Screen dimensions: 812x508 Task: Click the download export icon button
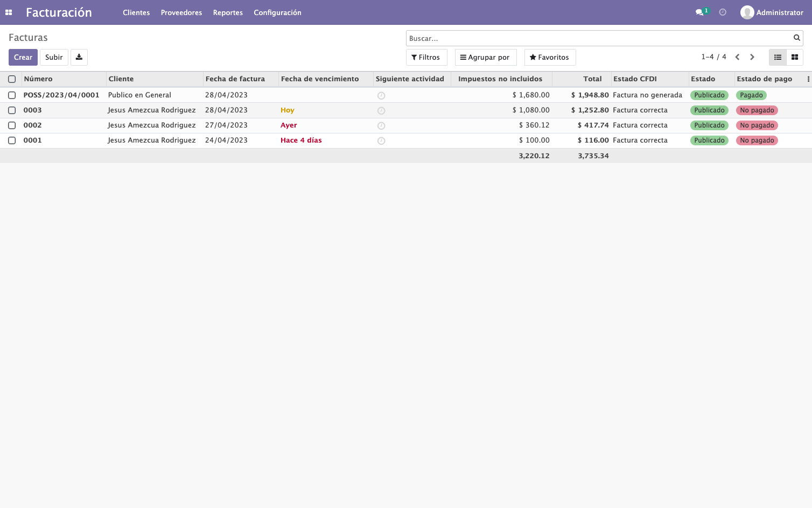click(79, 57)
